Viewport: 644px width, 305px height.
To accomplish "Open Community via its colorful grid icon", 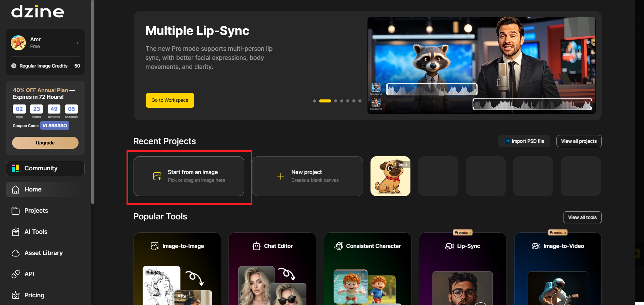I will pos(15,168).
